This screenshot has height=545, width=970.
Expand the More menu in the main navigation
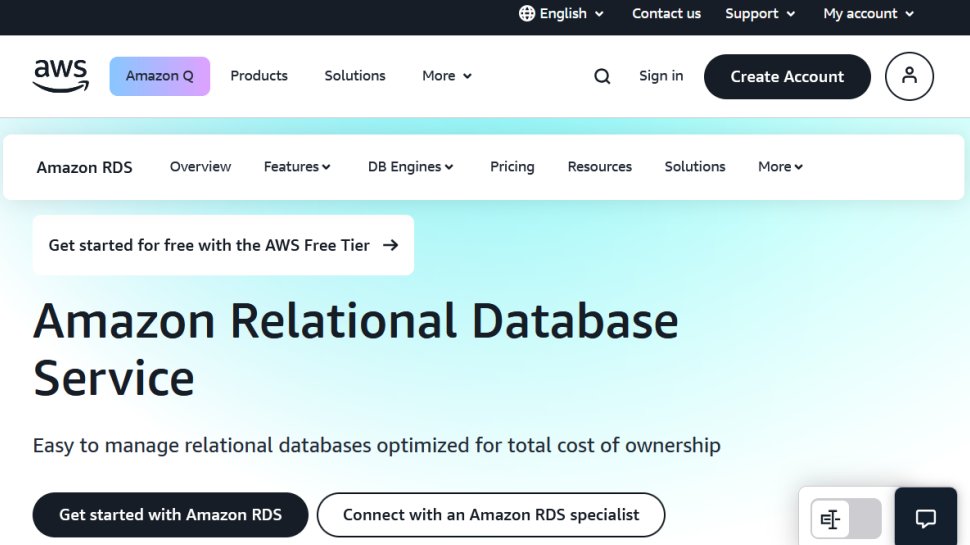(x=447, y=76)
